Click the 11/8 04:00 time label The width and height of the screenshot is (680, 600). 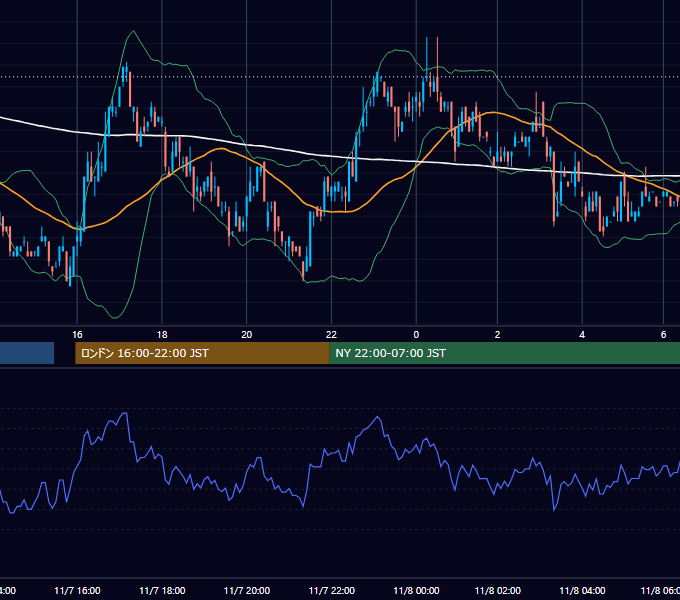pos(582,590)
